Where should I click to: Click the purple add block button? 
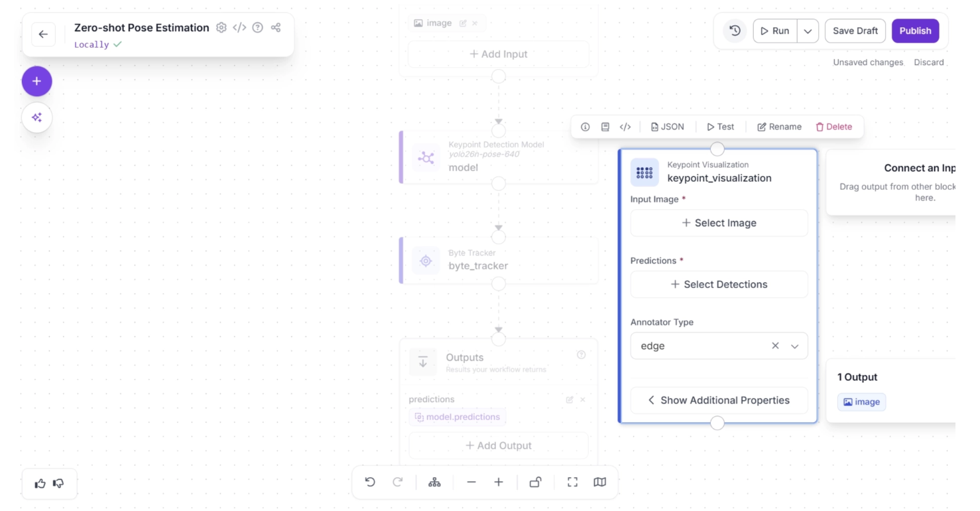36,81
